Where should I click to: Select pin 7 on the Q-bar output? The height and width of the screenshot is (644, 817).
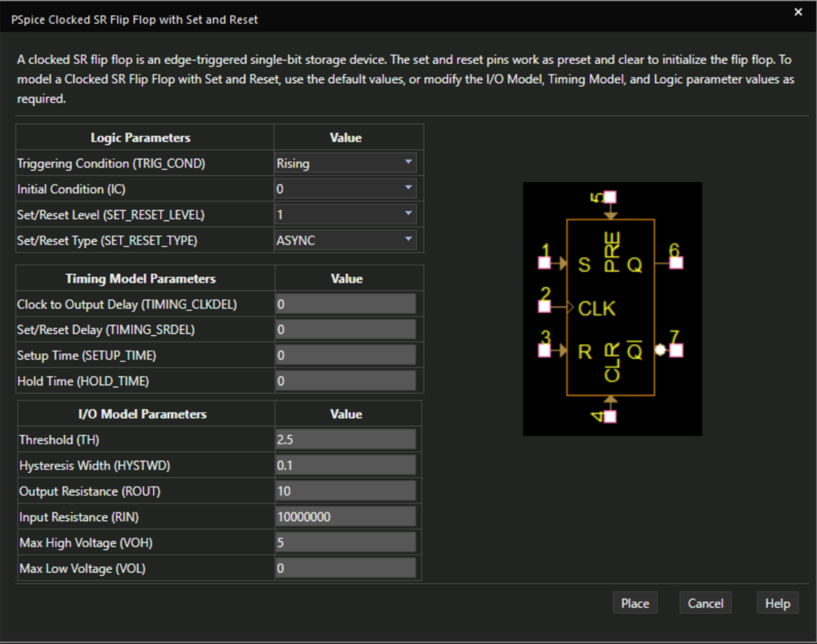pyautogui.click(x=676, y=350)
